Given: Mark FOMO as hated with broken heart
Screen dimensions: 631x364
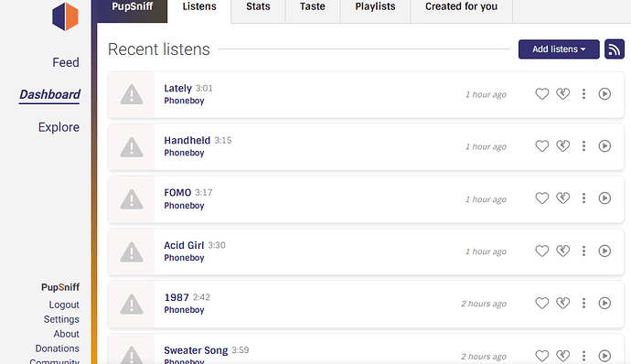Looking at the screenshot, I should (562, 198).
